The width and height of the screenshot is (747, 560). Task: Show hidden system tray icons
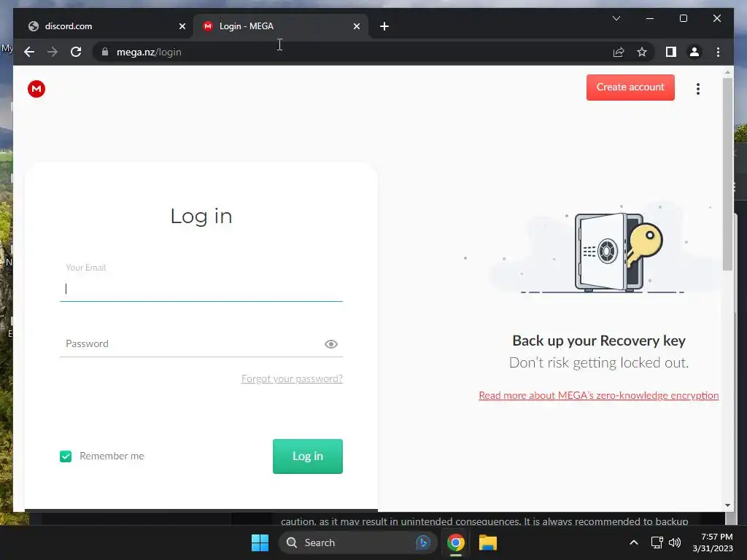tap(634, 542)
